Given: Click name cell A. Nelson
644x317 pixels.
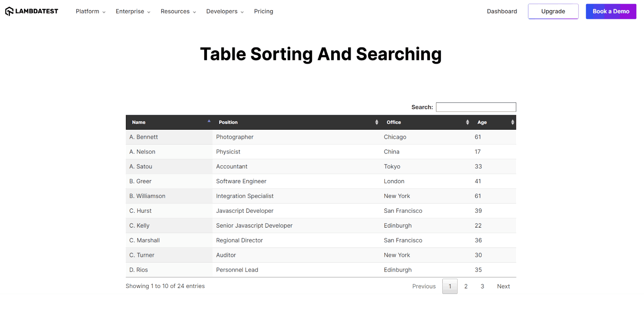Looking at the screenshot, I should click(169, 152).
